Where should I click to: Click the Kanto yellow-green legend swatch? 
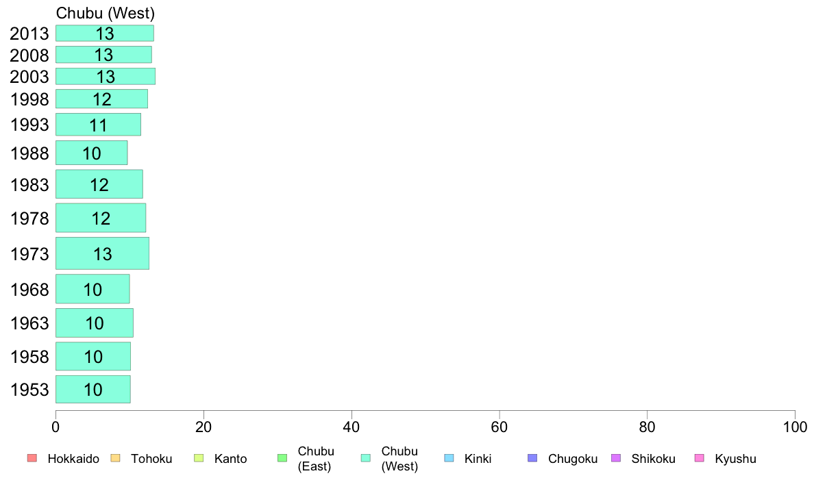pyautogui.click(x=199, y=458)
